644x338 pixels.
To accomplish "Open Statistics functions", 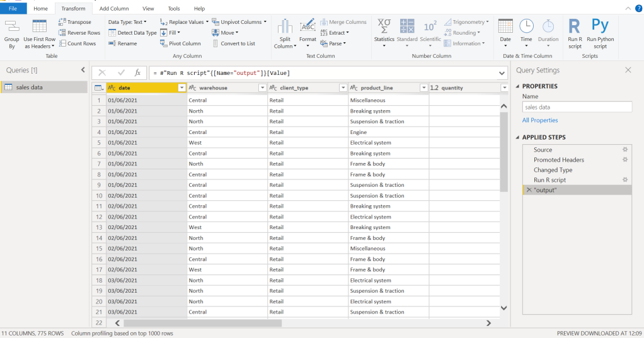I will pos(384,33).
